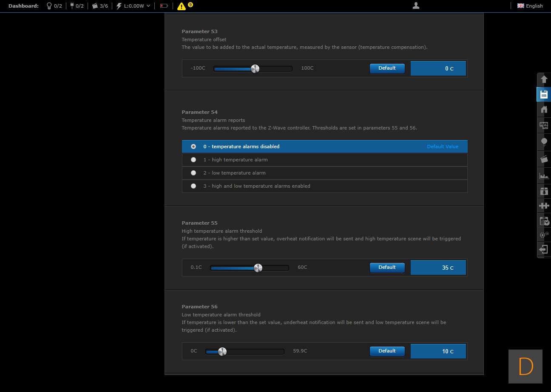Select '2 - low temperature alarm' option
Viewport: 551px width, 392px height.
click(x=193, y=173)
